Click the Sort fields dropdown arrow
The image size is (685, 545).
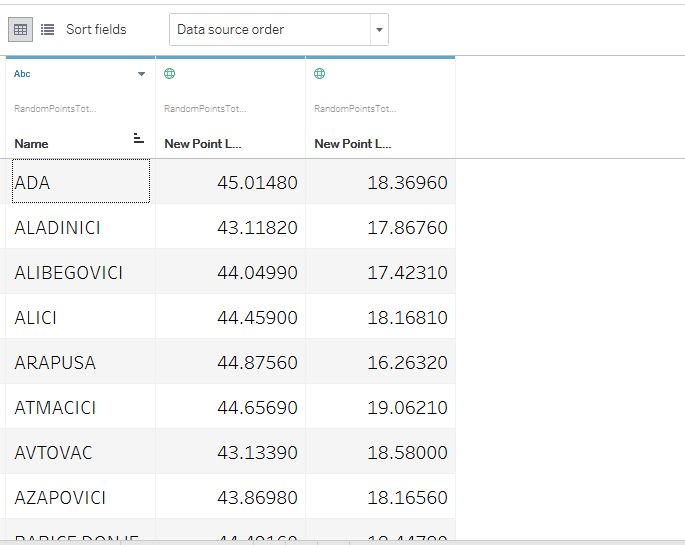point(379,30)
